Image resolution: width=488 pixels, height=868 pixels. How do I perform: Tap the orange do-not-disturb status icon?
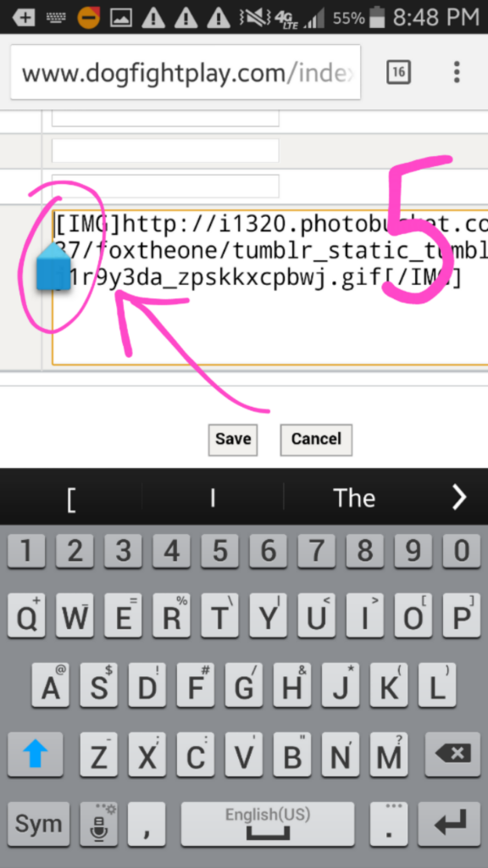[88, 18]
